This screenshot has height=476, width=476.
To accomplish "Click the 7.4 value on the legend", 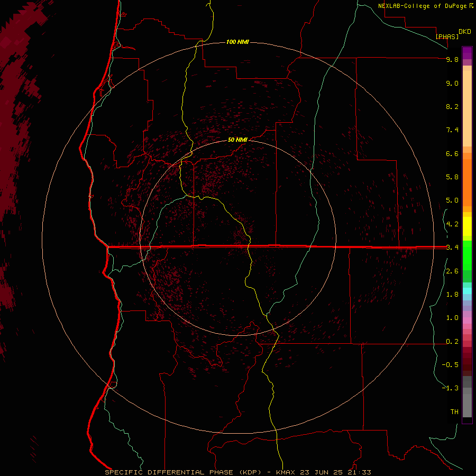I will click(452, 130).
